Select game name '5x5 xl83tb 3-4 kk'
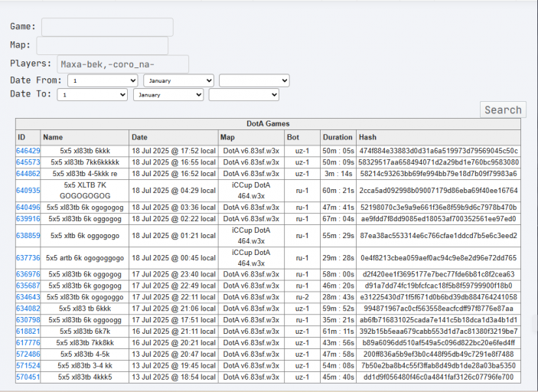538x392 pixels. pos(85,365)
